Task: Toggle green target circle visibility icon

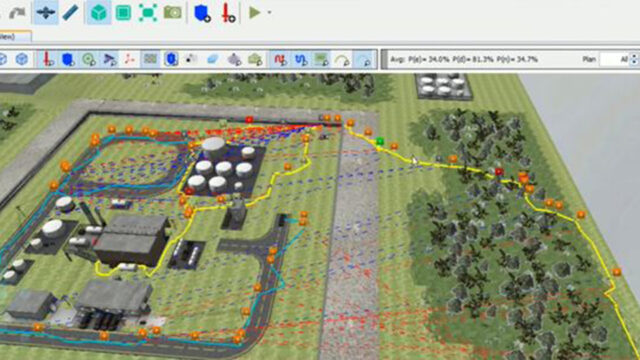Action: click(x=89, y=59)
